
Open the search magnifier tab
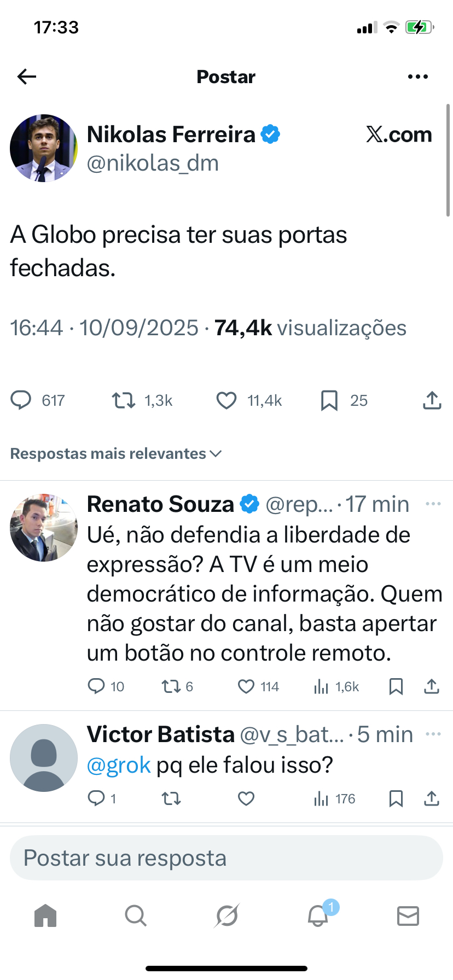(x=135, y=915)
